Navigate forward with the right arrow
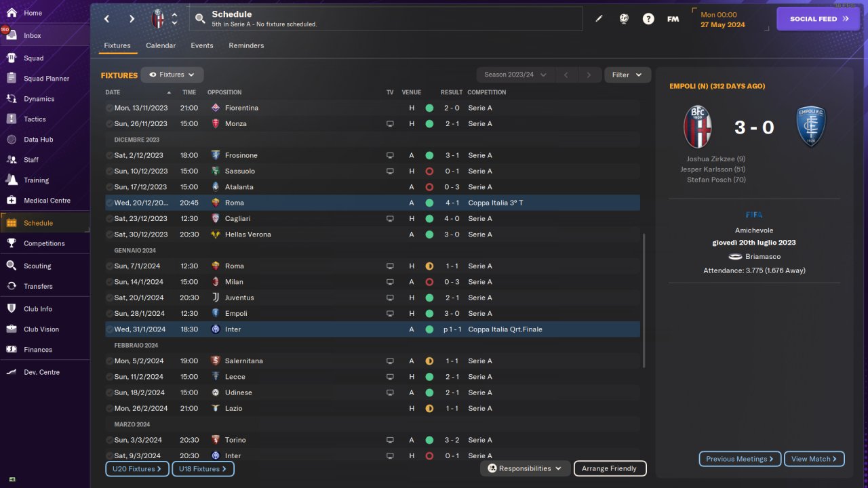This screenshot has height=488, width=868. (x=132, y=19)
